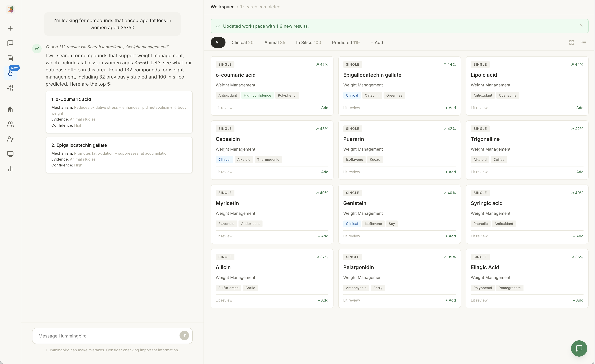Add Genistein card
The width and height of the screenshot is (595, 364).
(450, 236)
